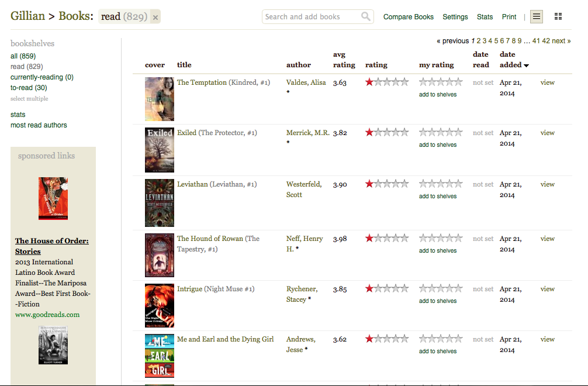
Task: Sort by my rating column
Action: tap(436, 65)
